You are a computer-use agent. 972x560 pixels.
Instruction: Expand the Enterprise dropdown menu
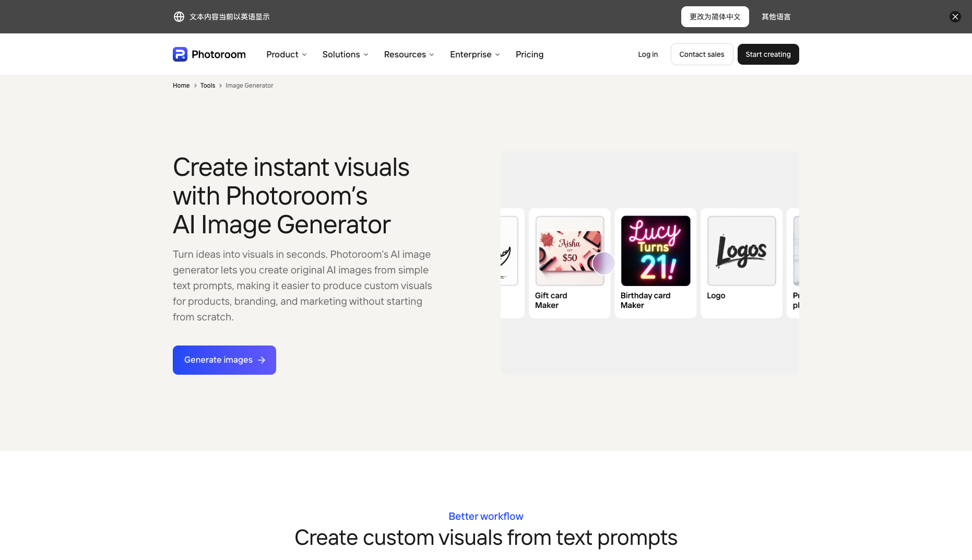click(x=475, y=54)
